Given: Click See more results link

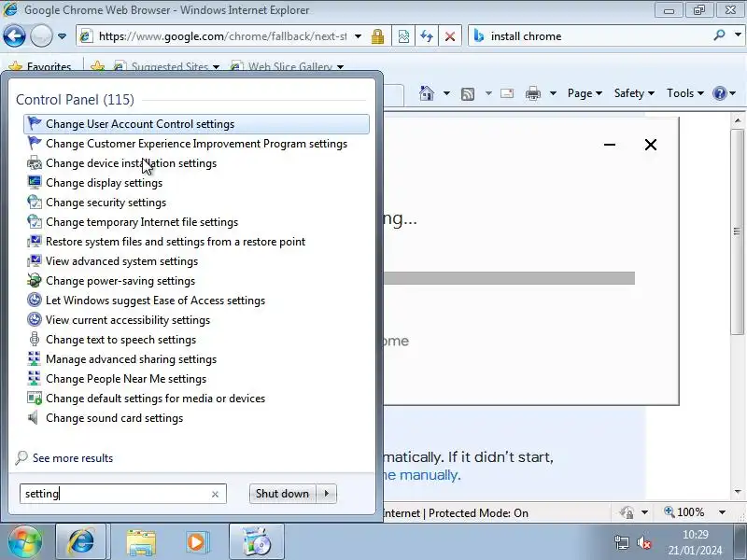Looking at the screenshot, I should tap(73, 458).
